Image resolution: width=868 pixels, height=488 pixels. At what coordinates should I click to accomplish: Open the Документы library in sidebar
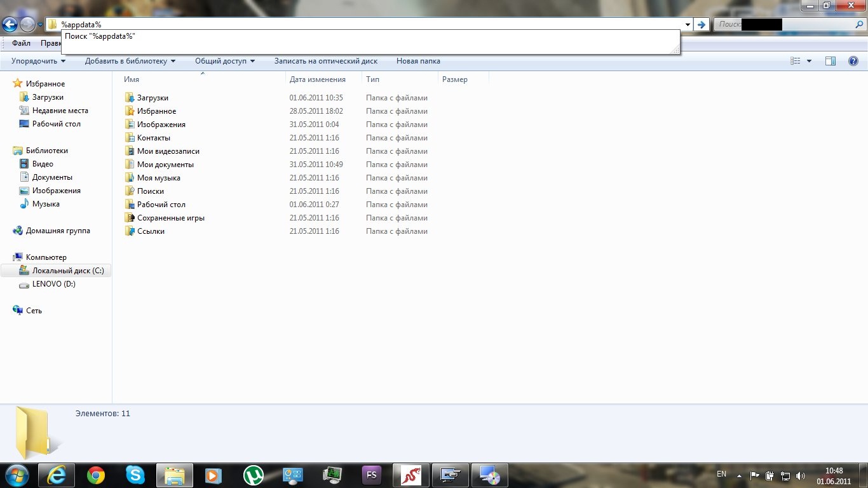(x=52, y=177)
